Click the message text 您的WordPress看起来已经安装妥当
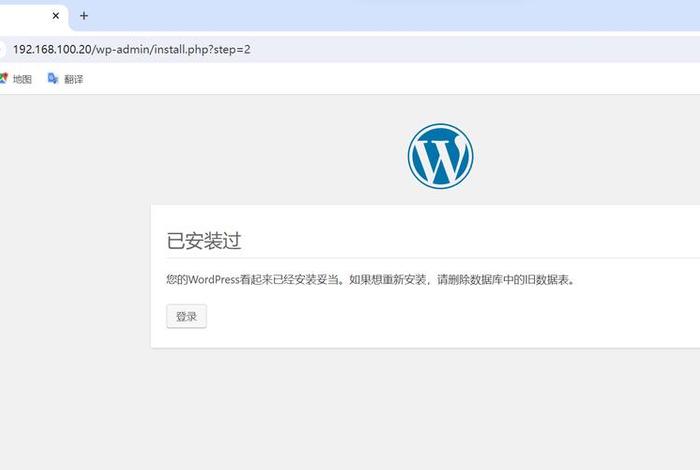This screenshot has height=470, width=700. pyautogui.click(x=253, y=280)
